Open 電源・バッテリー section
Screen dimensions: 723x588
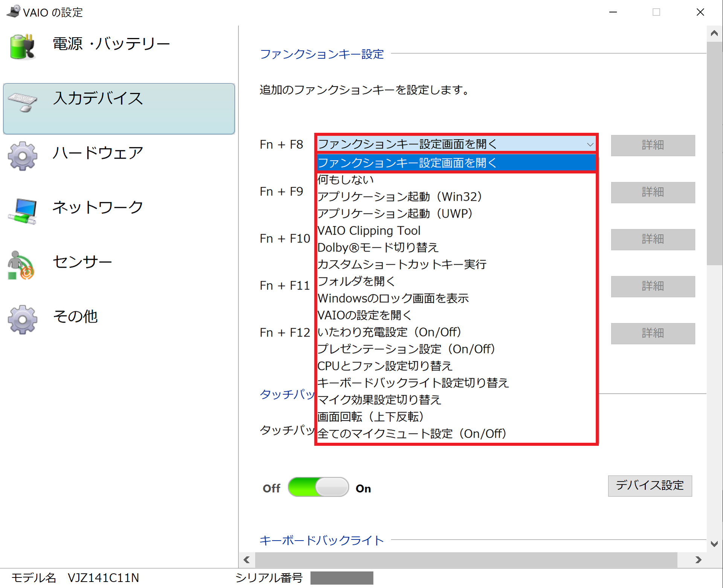tap(111, 44)
